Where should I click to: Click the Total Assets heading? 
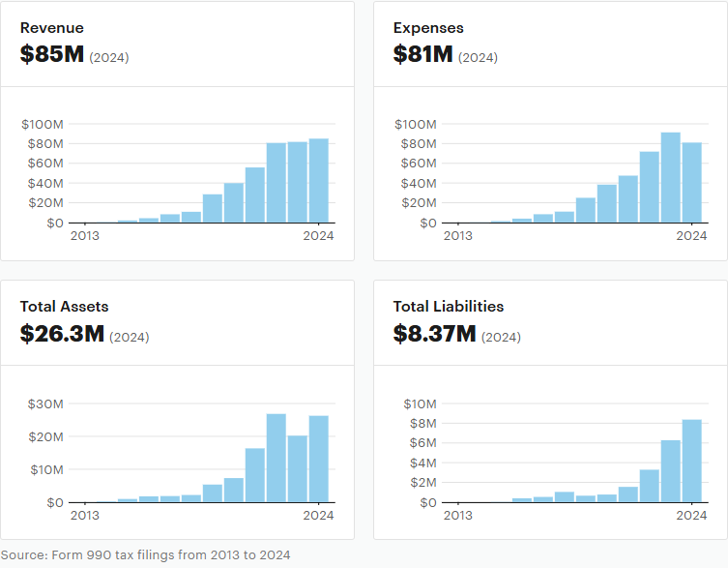click(64, 307)
